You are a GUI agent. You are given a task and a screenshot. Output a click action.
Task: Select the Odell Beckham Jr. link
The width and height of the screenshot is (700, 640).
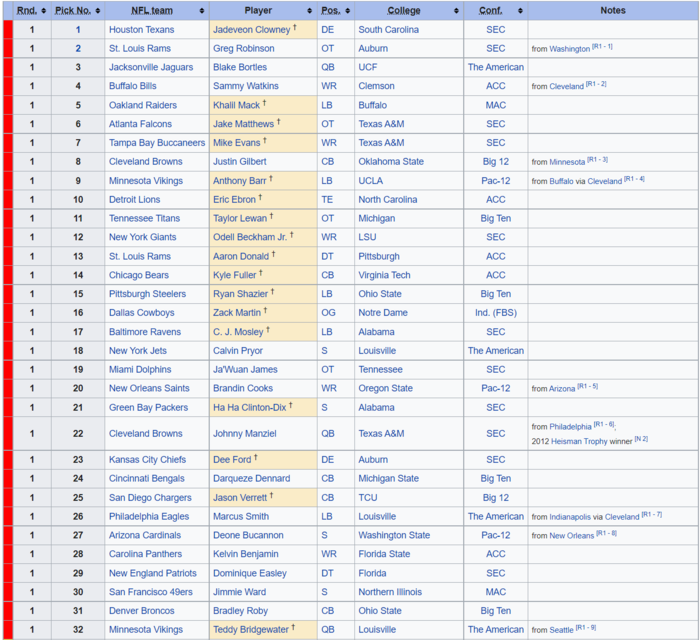(x=249, y=237)
